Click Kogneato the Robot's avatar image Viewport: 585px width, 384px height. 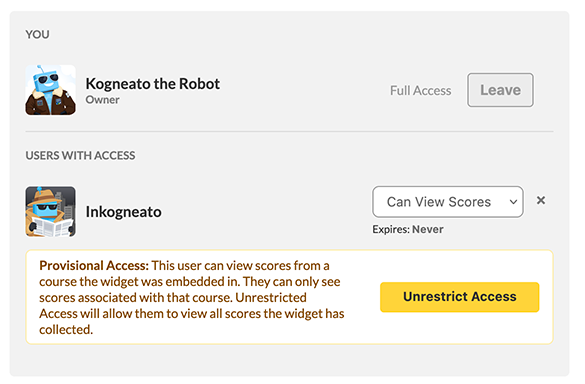click(50, 90)
